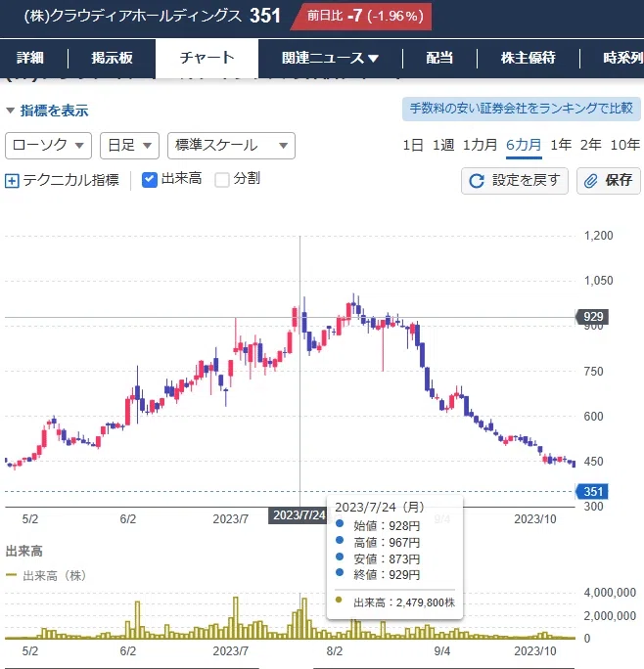The width and height of the screenshot is (644, 669).
Task: Click the company name クラウディアホールディングス
Action: click(x=133, y=17)
